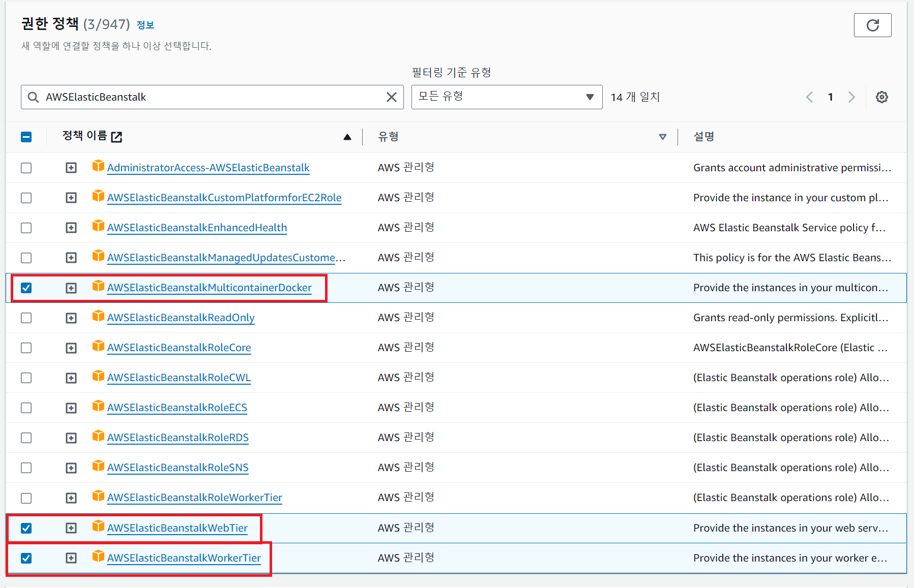914x588 pixels.
Task: Expand the AWSElasticBeanstalkCustomPlatformforEC2Role row
Action: (71, 198)
